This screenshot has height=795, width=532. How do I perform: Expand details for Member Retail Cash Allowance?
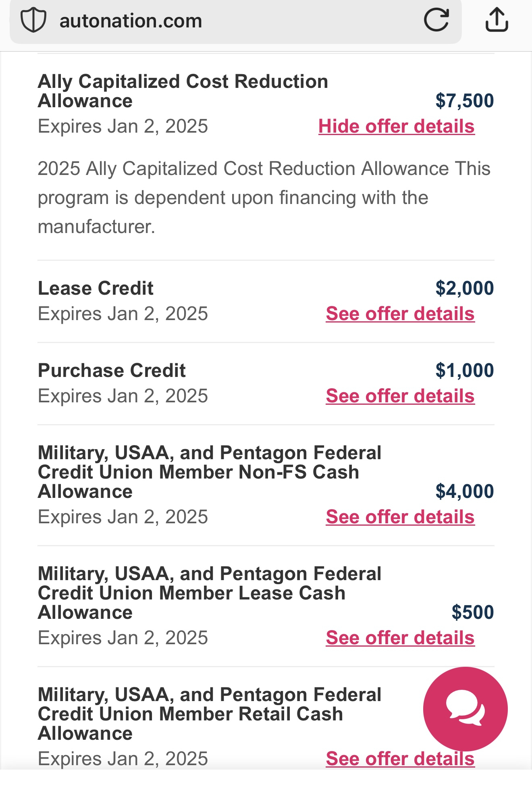point(400,759)
